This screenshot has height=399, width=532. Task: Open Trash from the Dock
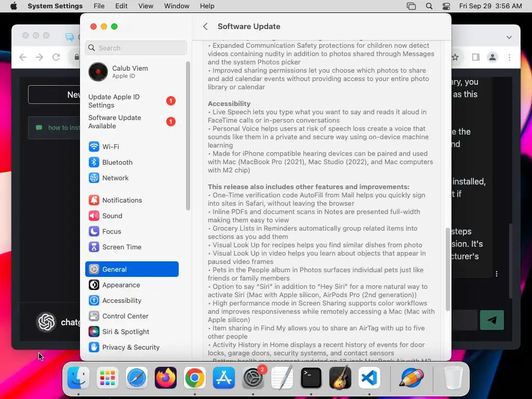[x=454, y=378]
